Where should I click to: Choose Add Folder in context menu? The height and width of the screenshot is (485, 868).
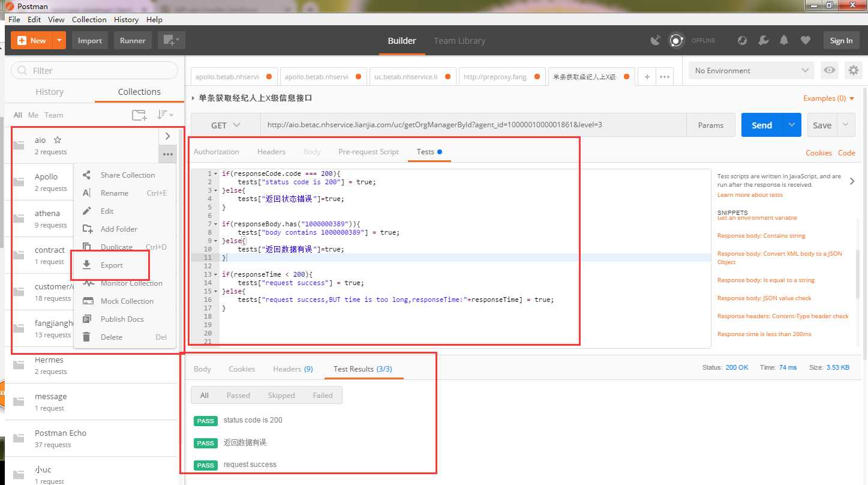119,229
